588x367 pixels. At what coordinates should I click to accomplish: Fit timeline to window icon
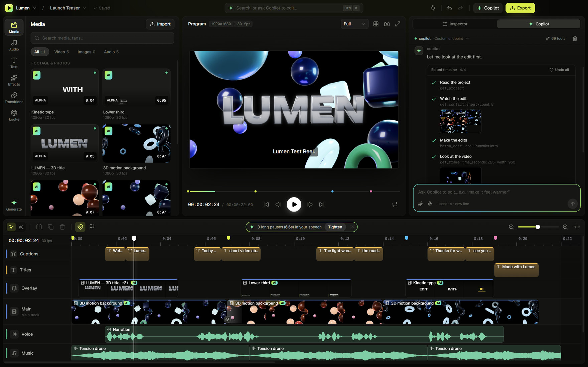(577, 227)
